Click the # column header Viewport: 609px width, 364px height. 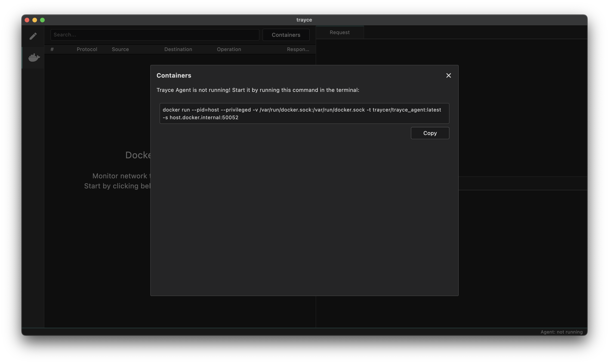pos(52,49)
